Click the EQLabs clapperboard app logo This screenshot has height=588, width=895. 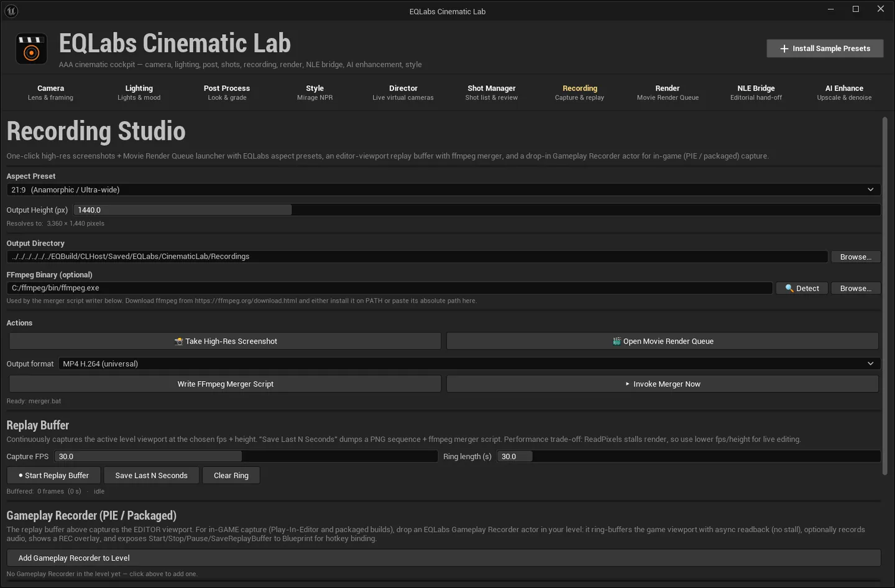coord(31,49)
